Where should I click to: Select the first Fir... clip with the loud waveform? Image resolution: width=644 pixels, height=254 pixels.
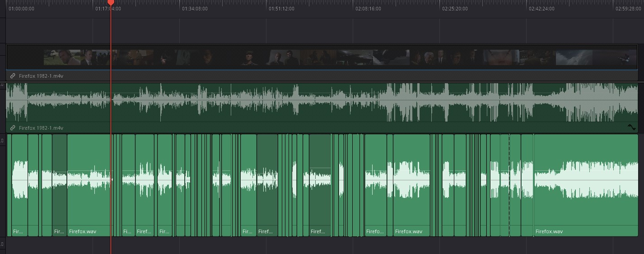pyautogui.click(x=19, y=185)
